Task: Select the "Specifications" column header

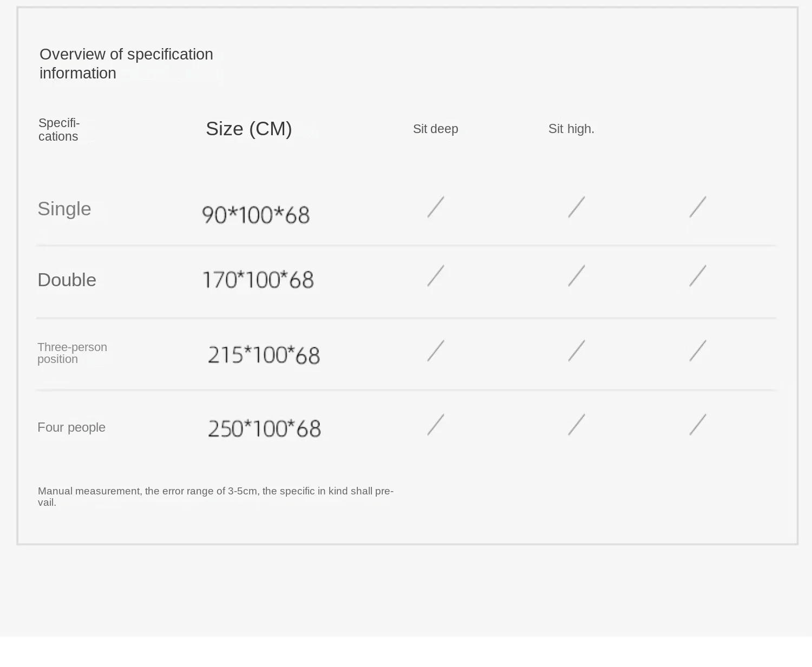Action: pyautogui.click(x=59, y=130)
